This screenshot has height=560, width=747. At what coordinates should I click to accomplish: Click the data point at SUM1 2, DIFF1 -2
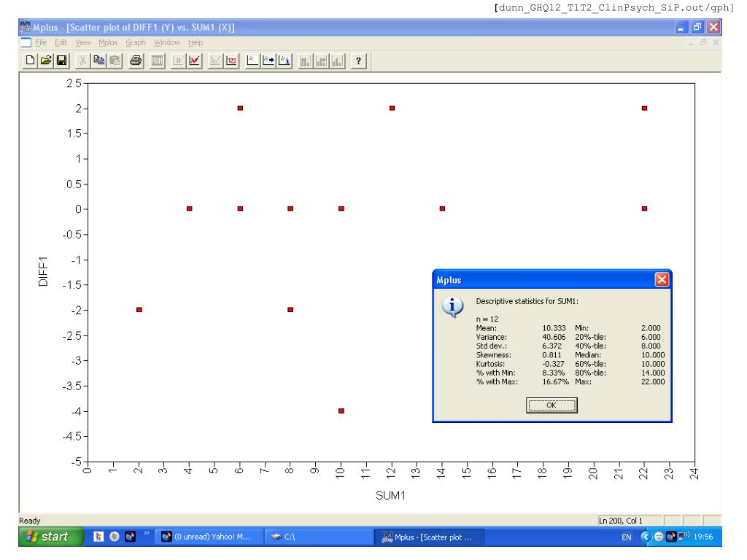pos(139,309)
